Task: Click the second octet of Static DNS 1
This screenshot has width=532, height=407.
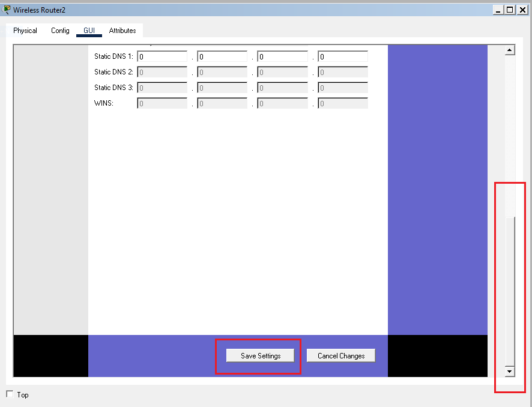Action: click(222, 57)
